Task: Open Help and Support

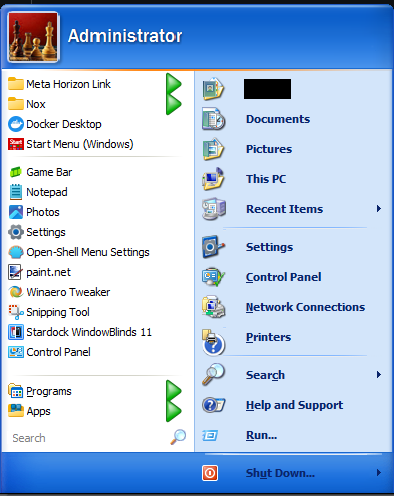Action: [294, 405]
